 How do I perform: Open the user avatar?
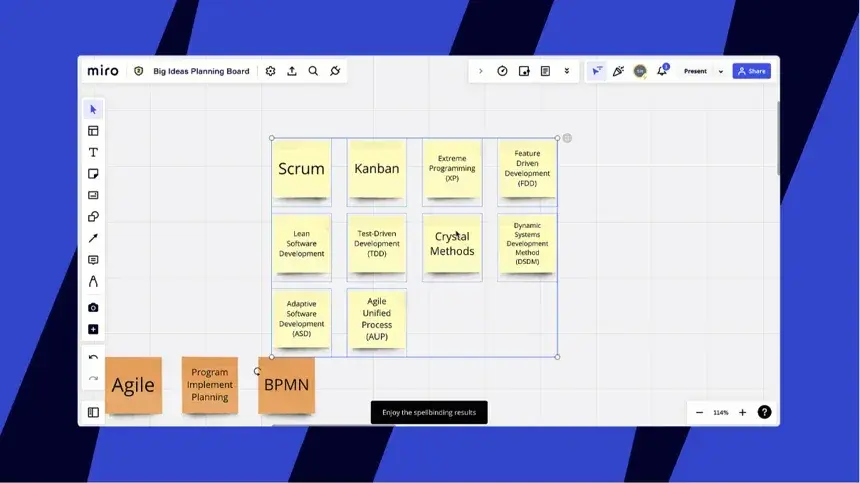pos(640,71)
